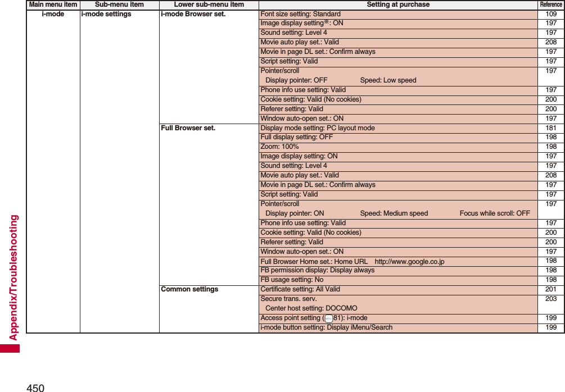
Task: Click Window auto-open set.: ON entry
Action: click(x=306, y=118)
